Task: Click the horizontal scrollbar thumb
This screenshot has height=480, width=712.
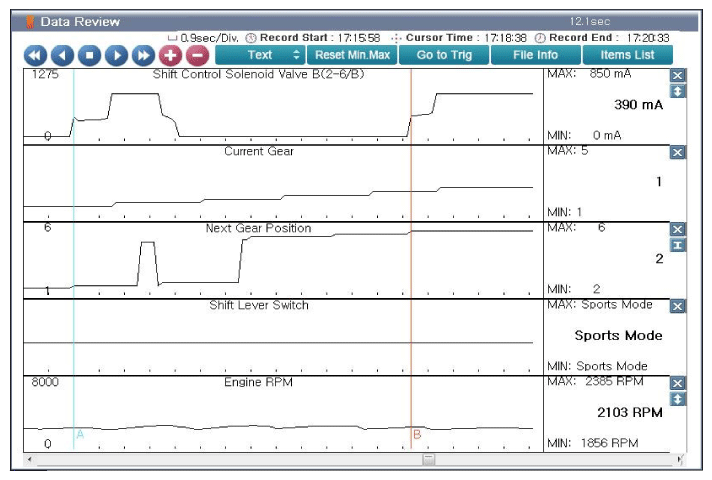Action: pos(428,459)
